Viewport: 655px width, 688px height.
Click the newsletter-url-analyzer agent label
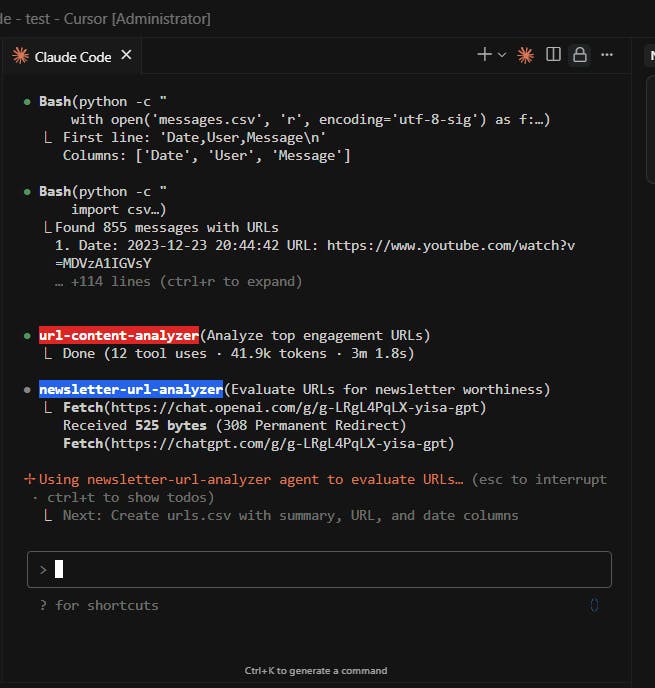coord(130,389)
